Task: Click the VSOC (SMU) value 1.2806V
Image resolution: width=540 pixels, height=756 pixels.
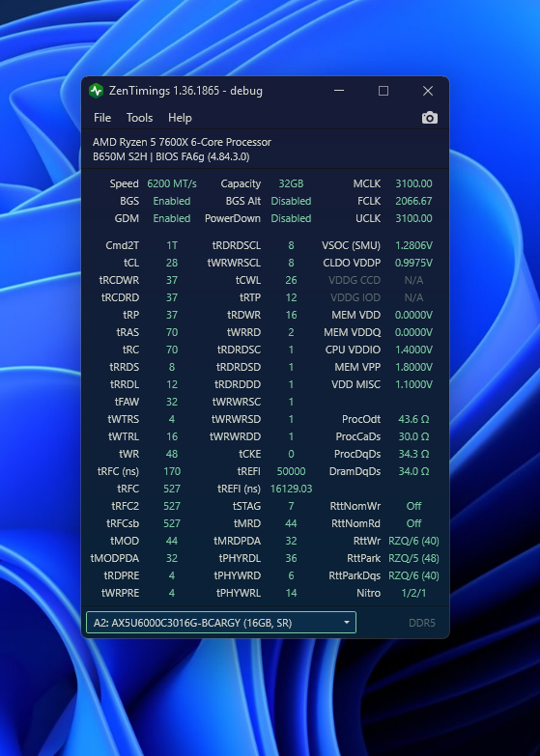Action: (413, 245)
